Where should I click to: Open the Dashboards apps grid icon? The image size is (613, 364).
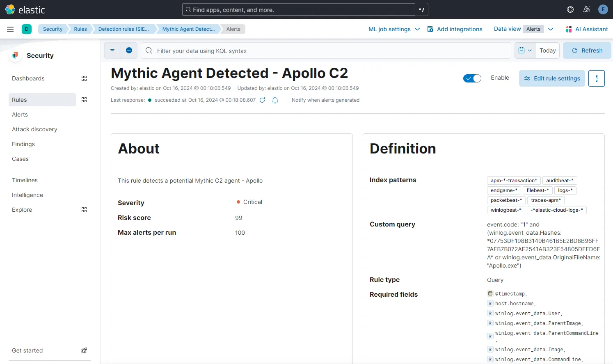tap(84, 78)
